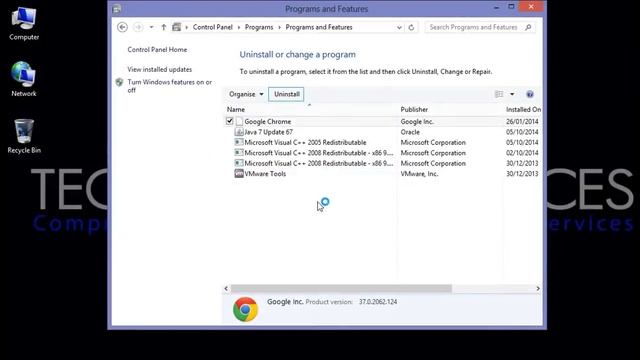
Task: Select Microsoft Visual C++ 2005 Redistributable
Action: 305,142
